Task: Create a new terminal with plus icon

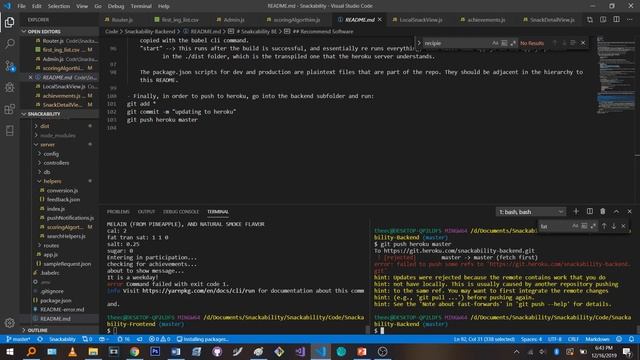Action: pos(576,211)
